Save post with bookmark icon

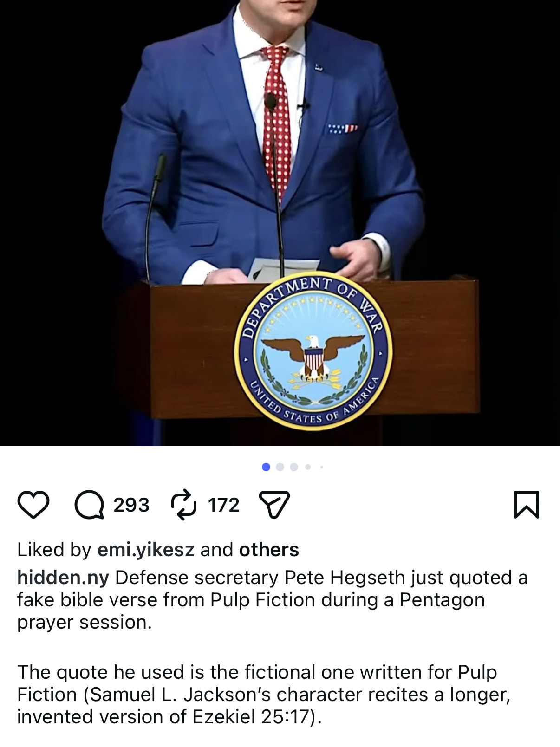point(527,504)
